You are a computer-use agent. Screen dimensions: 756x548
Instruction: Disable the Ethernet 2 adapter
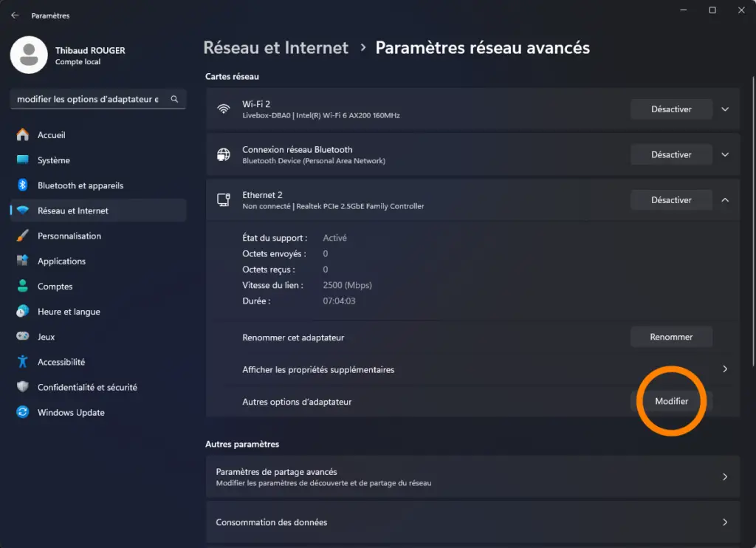click(671, 199)
